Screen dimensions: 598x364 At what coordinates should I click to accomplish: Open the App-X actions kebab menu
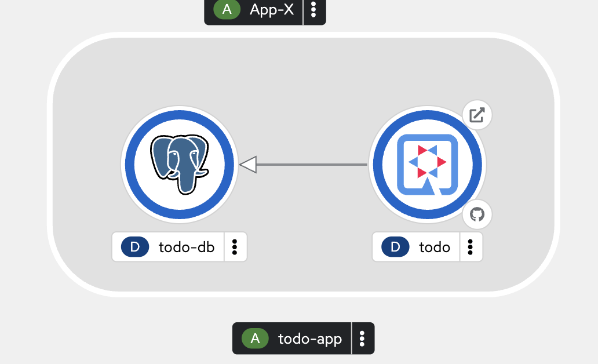click(313, 9)
